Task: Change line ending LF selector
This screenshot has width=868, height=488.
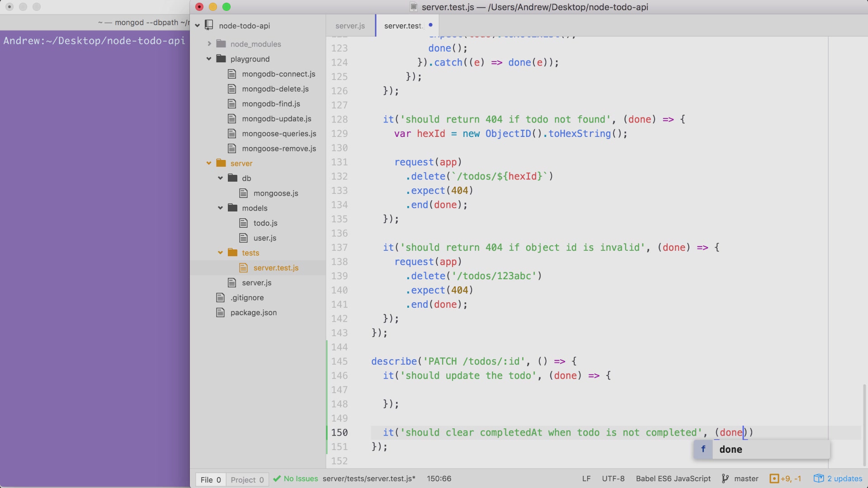Action: pos(586,479)
